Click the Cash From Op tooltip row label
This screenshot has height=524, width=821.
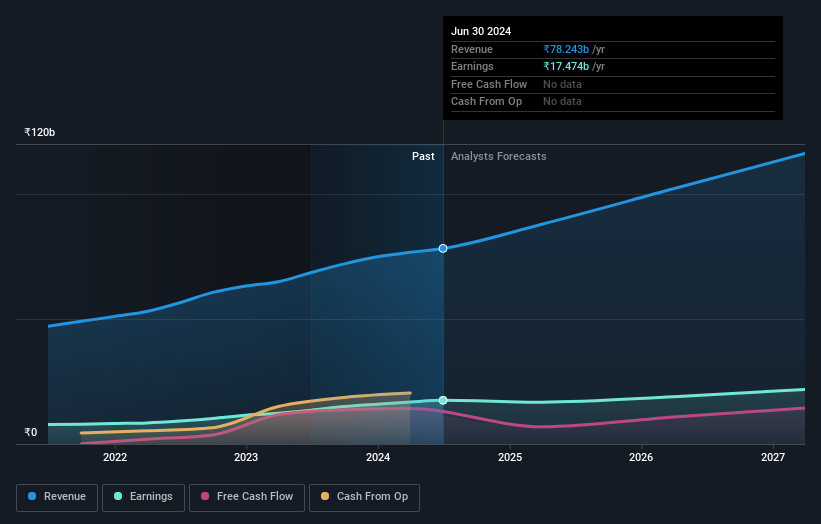(486, 102)
